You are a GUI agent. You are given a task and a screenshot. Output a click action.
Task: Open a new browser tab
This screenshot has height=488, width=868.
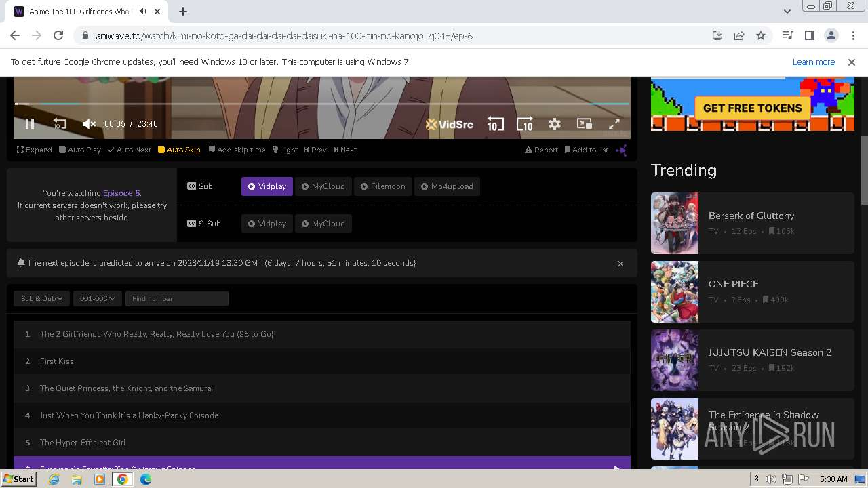(183, 12)
